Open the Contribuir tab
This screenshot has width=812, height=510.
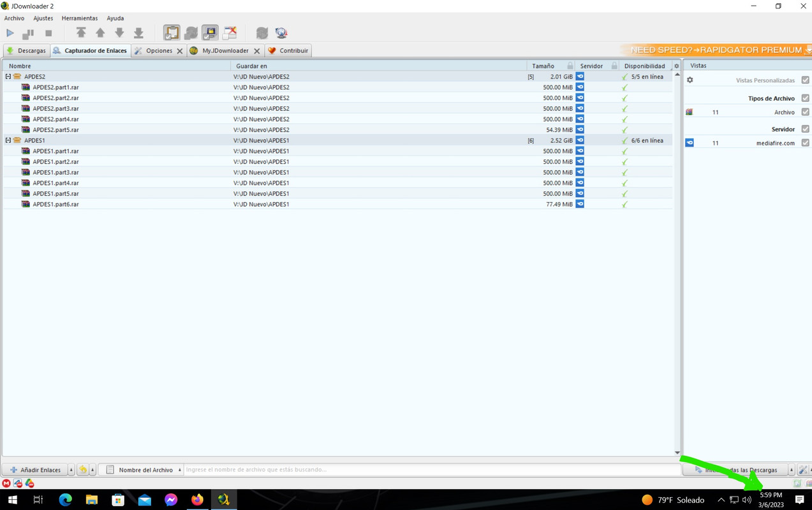coord(288,50)
